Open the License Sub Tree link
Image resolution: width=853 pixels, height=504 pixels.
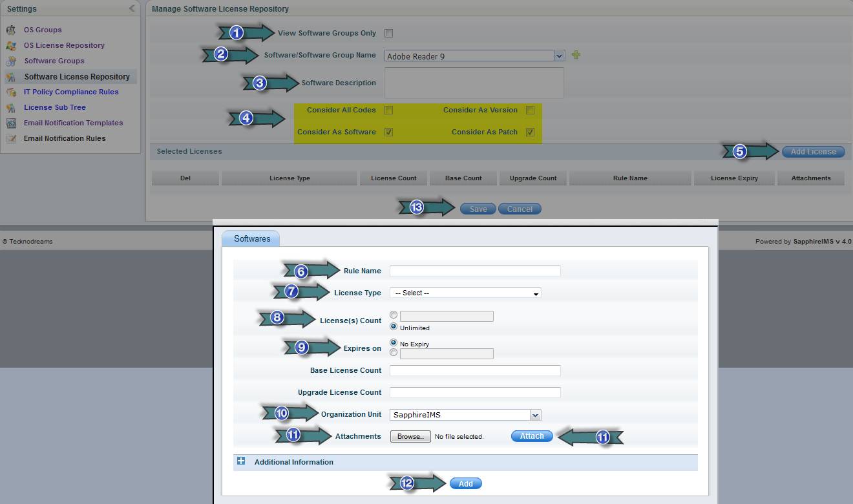(55, 107)
